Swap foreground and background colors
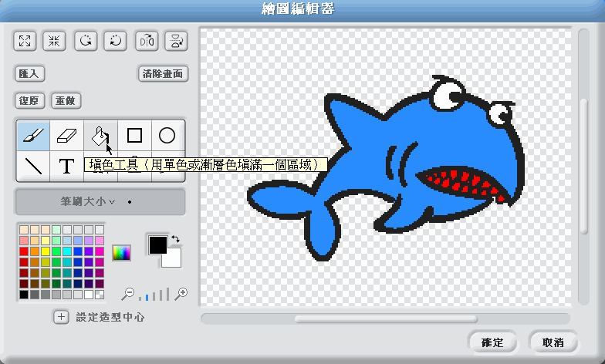The width and height of the screenshot is (605, 364). [x=175, y=240]
